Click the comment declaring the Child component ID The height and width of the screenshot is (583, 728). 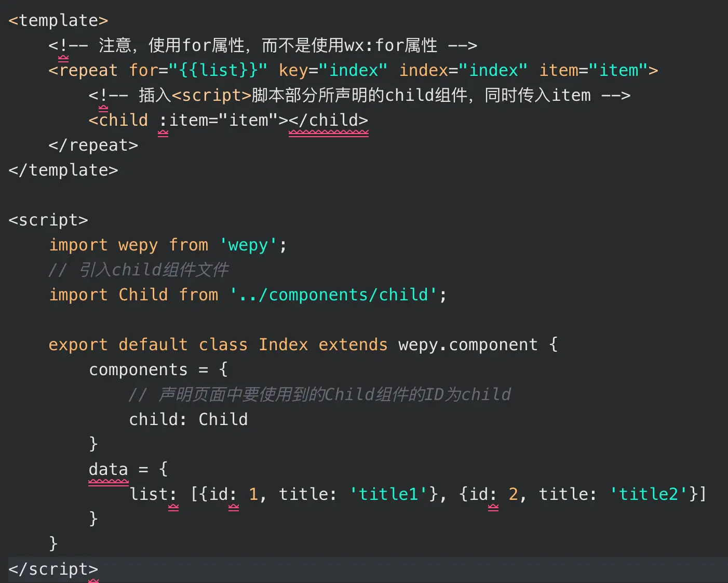point(320,394)
